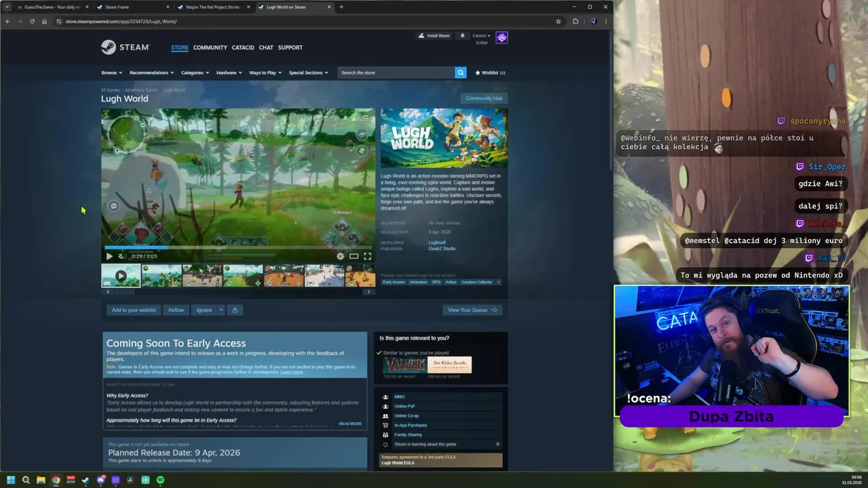Switch to the Magin: The Rat Project tab
Screen dimensions: 868x488
coord(213,7)
